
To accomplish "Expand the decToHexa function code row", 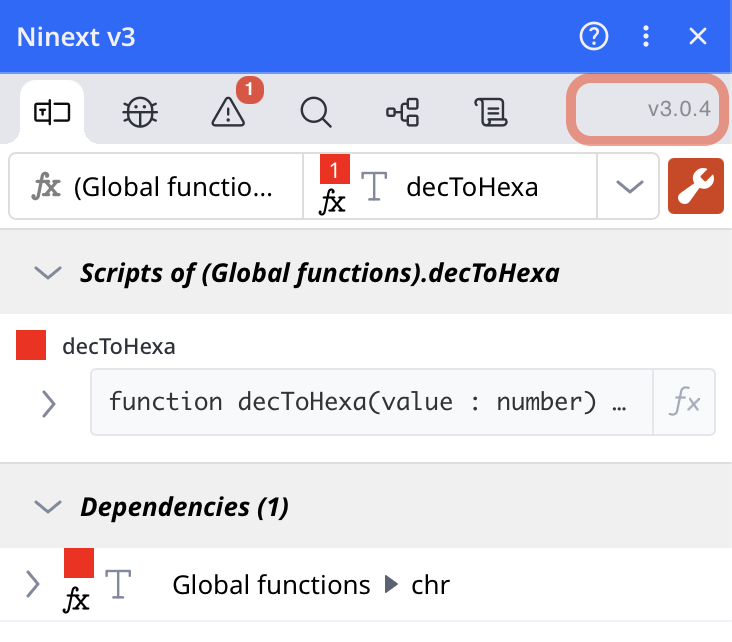I will coord(48,403).
